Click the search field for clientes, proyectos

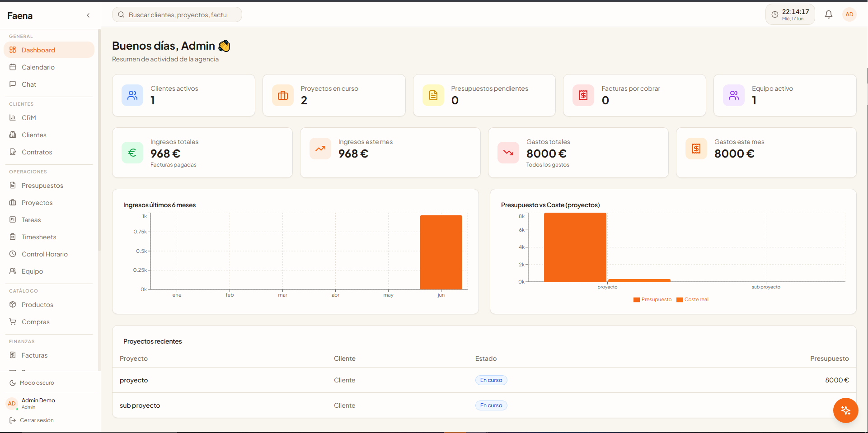pos(177,14)
